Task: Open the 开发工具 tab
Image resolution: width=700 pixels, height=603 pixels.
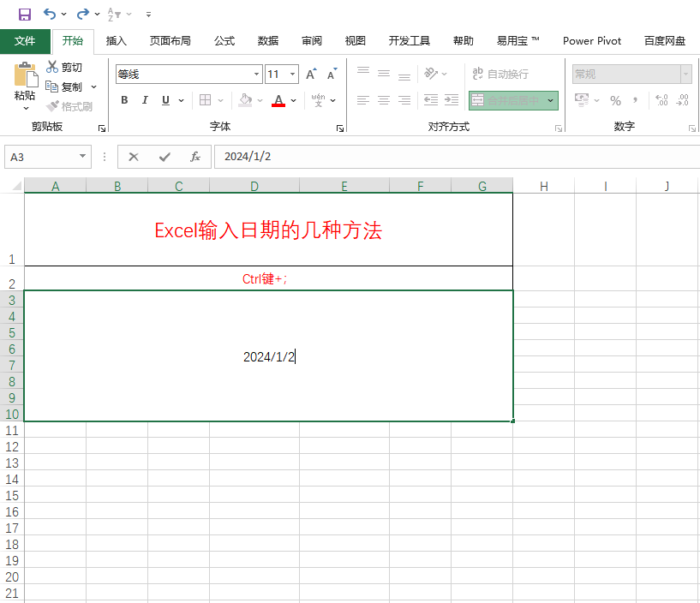Action: (409, 41)
